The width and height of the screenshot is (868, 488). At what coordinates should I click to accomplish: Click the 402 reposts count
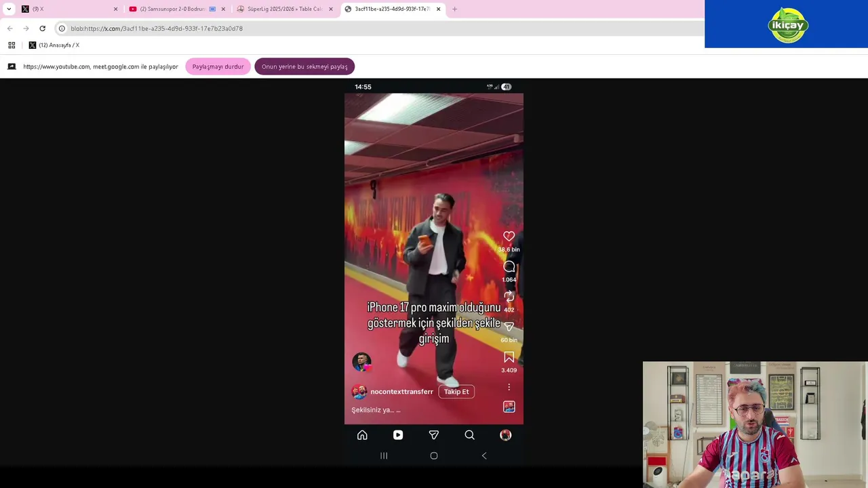(509, 310)
